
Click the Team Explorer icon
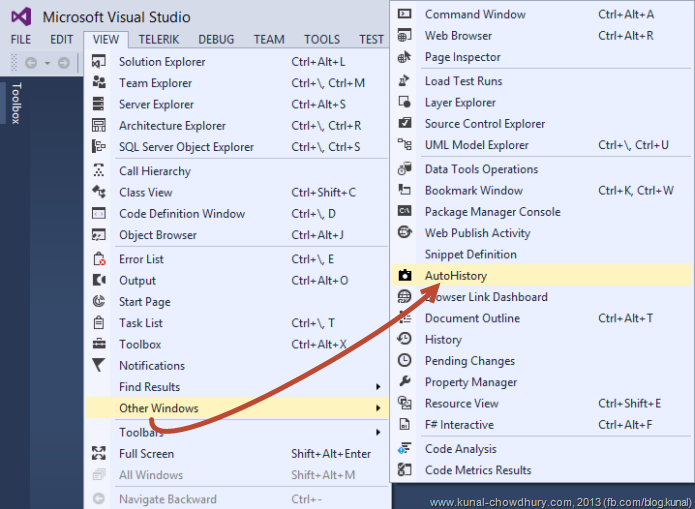99,83
